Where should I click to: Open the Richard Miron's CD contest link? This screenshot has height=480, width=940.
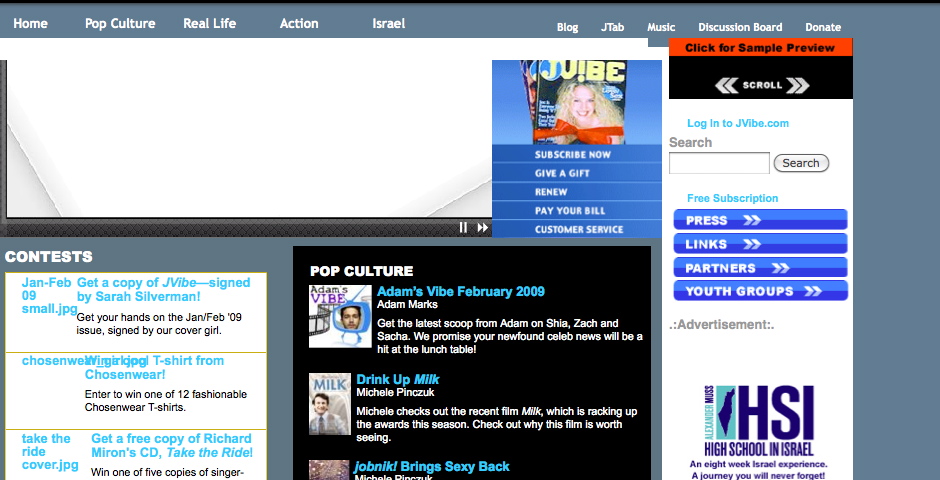[x=172, y=446]
